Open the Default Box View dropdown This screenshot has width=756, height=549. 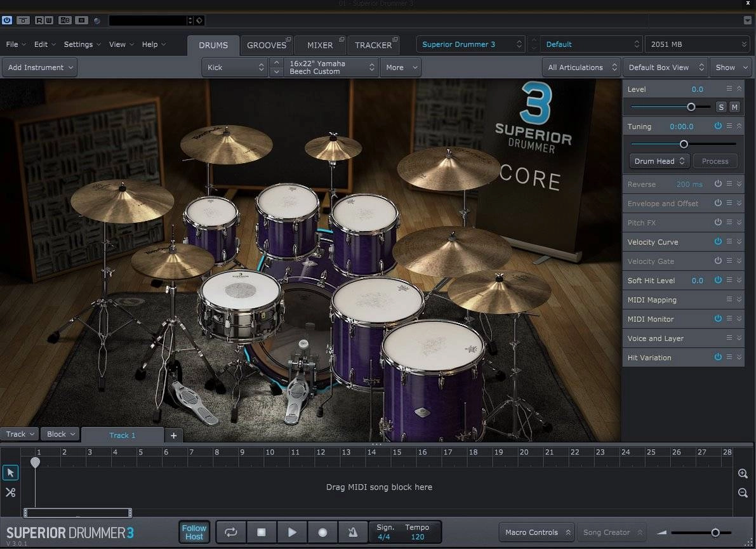tap(666, 67)
